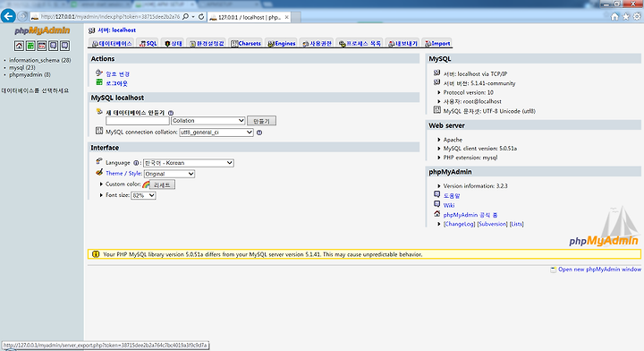The image size is (644, 351).
Task: Open the Theme / Style link
Action: pos(123,174)
